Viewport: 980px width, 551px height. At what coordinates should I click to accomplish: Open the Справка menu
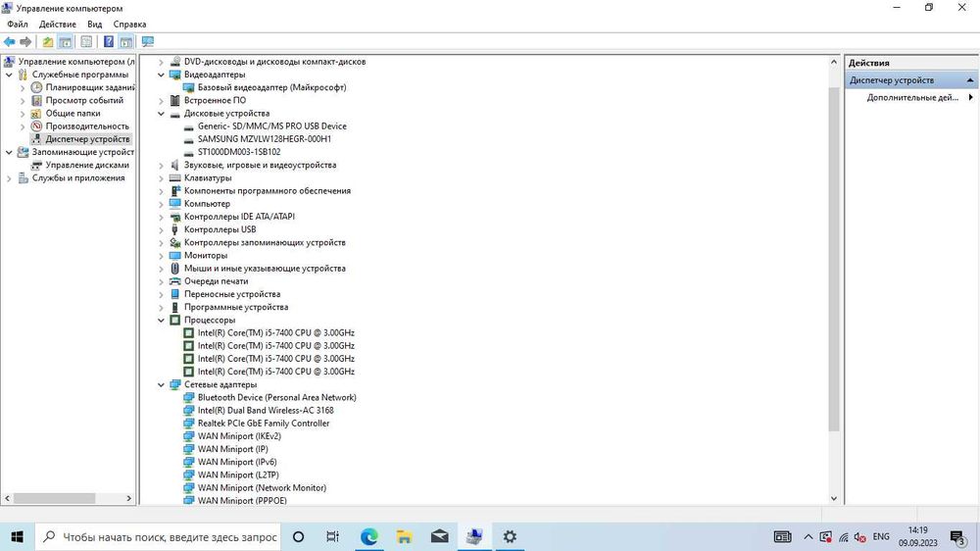[130, 25]
